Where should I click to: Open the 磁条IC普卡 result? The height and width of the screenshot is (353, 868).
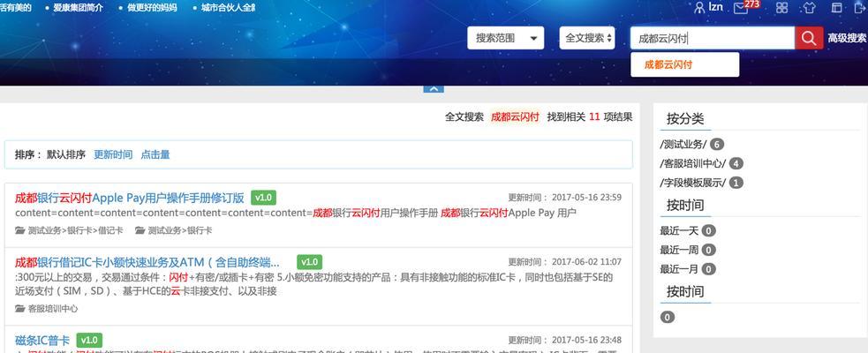42,340
